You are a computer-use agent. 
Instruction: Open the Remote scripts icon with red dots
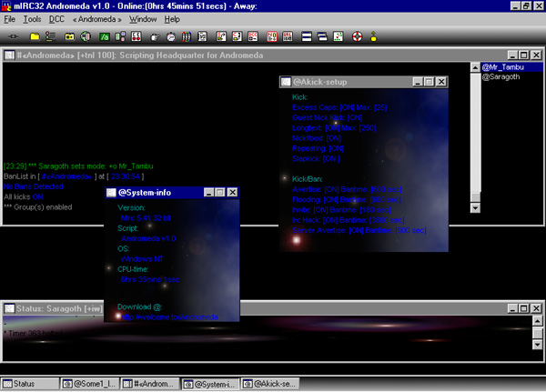(x=136, y=36)
